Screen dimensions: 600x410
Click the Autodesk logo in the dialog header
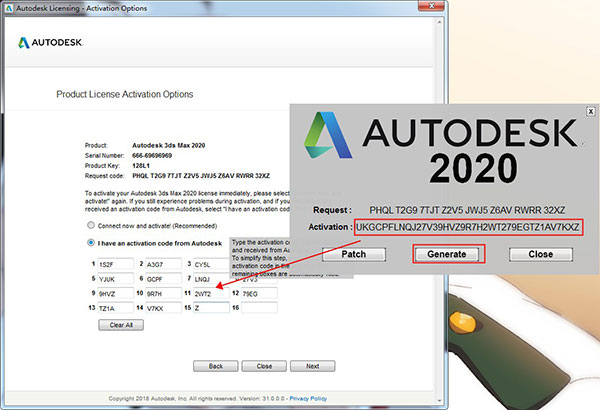[50, 46]
